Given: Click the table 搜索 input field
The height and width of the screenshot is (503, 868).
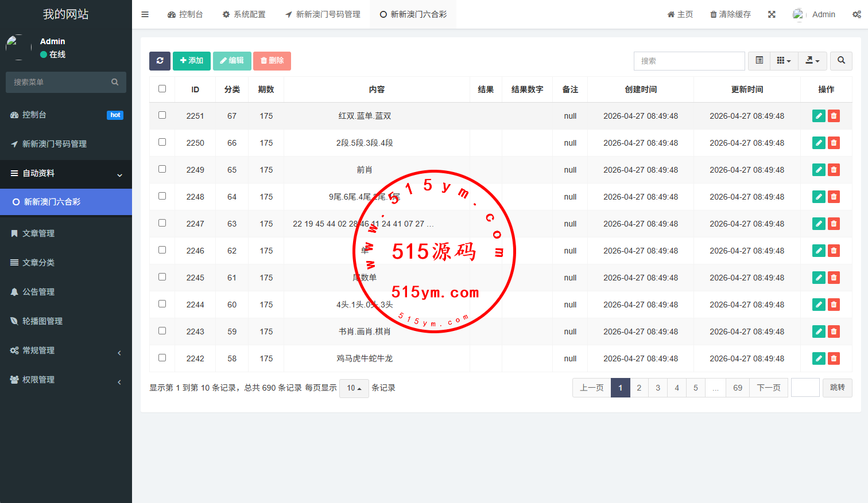Looking at the screenshot, I should tap(689, 61).
